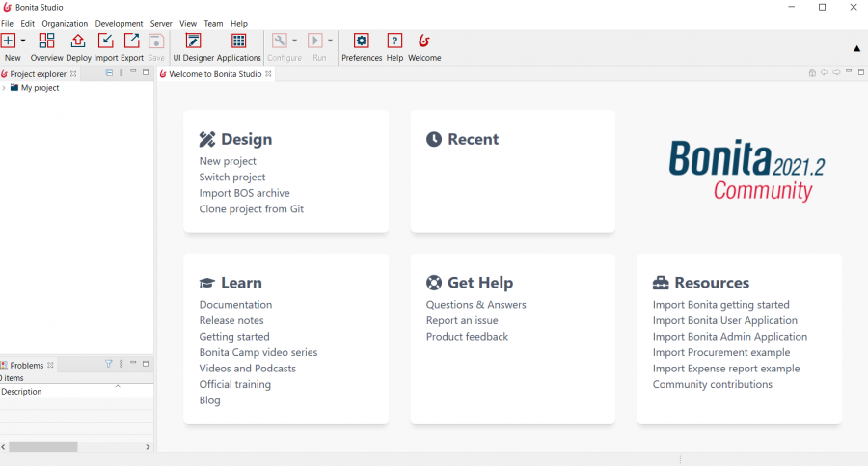Open the Applications toolbar icon
The image size is (868, 466).
(238, 41)
